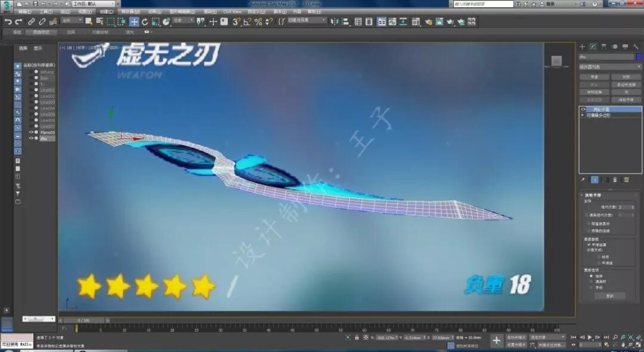The image size is (644, 352).
Task: Toggle Show End Result icon below modifier stack
Action: tap(595, 180)
